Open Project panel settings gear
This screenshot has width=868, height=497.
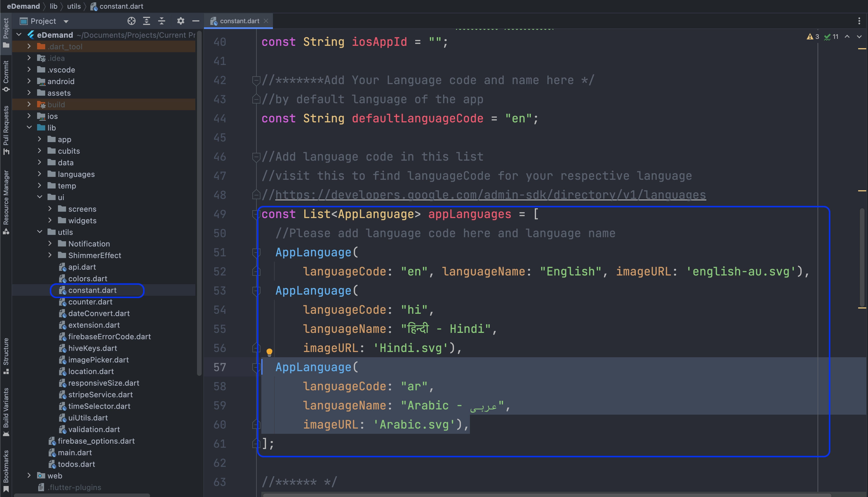[181, 21]
